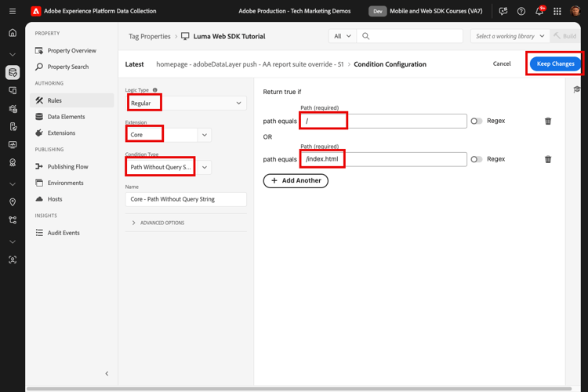Go to Data Elements

71,117
